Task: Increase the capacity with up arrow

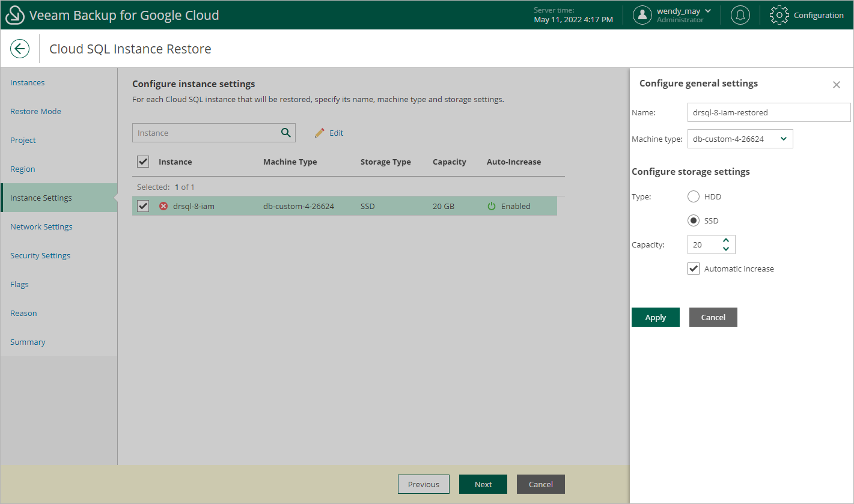Action: [x=726, y=240]
